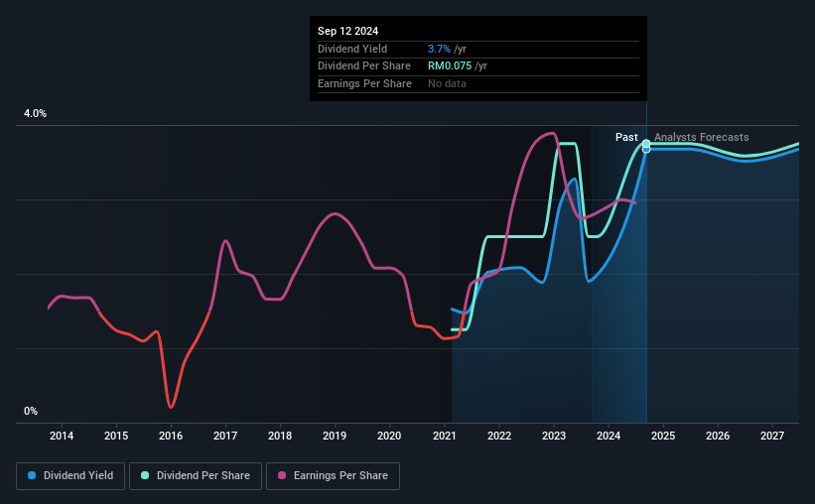Image resolution: width=815 pixels, height=504 pixels.
Task: Click the 2025 x-axis label
Action: 663,436
